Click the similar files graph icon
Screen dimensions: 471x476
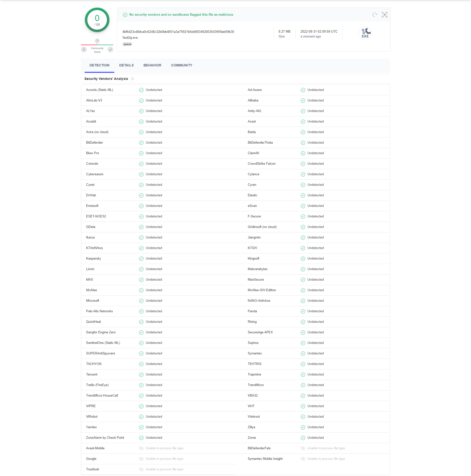384,15
